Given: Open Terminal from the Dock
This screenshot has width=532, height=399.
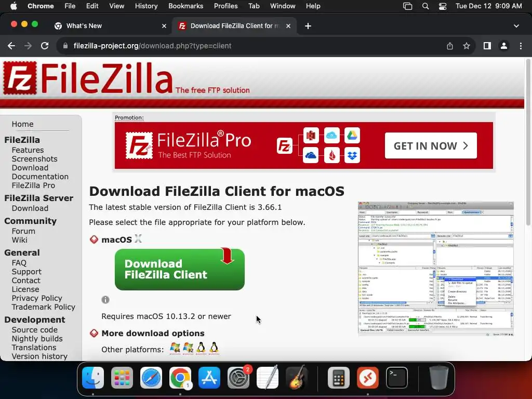Looking at the screenshot, I should pyautogui.click(x=396, y=378).
